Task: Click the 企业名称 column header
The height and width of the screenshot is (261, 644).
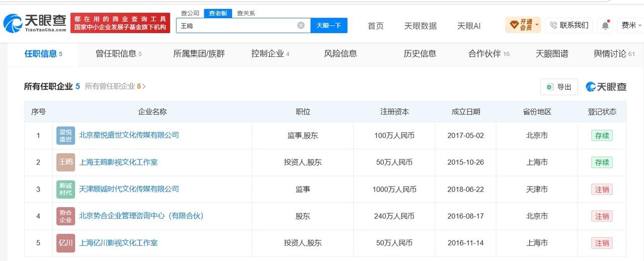Action: coord(152,112)
